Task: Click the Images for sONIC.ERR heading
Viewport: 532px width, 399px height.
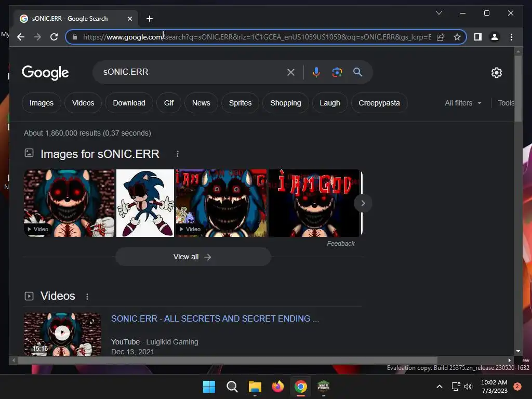Action: pos(100,154)
